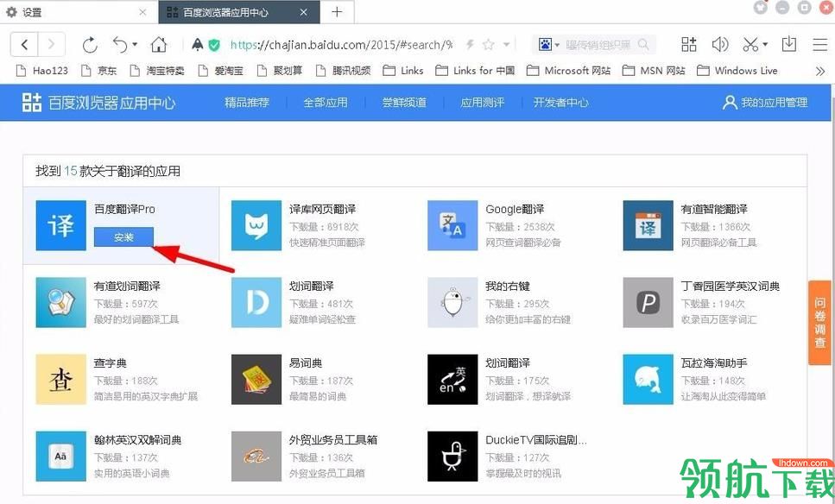Image resolution: width=835 pixels, height=504 pixels.
Task: Open a new tab with the plus button
Action: tap(337, 12)
